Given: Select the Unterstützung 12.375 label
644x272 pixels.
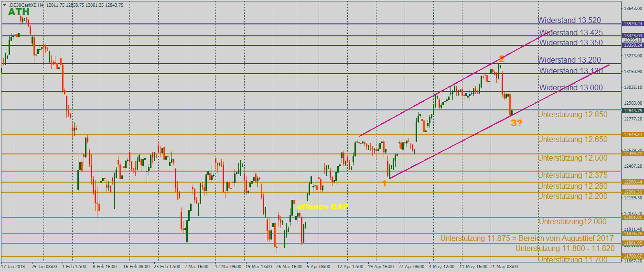Looking at the screenshot, I should pyautogui.click(x=573, y=175).
